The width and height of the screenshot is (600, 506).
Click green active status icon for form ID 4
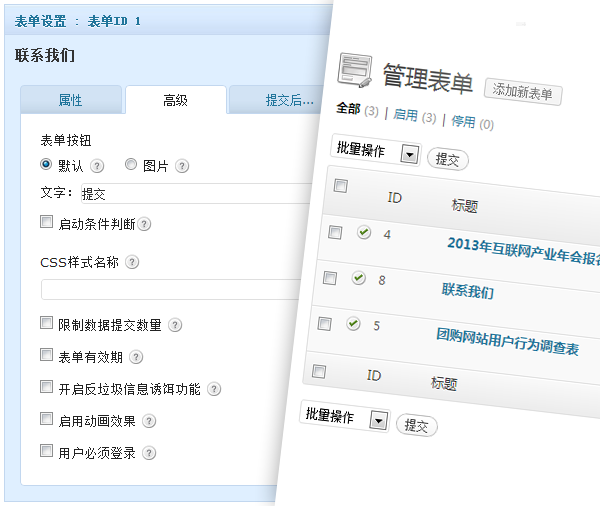364,232
